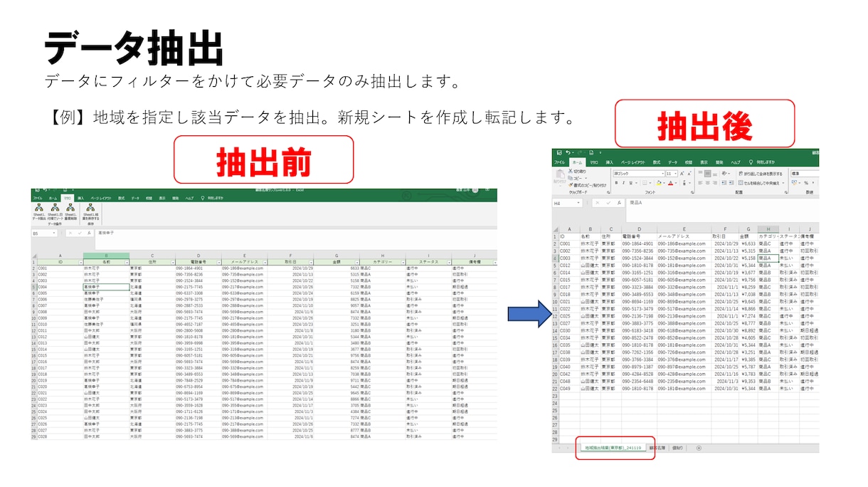Open the マクロ tab in left Excel
The width and height of the screenshot is (868, 487).
click(x=67, y=198)
